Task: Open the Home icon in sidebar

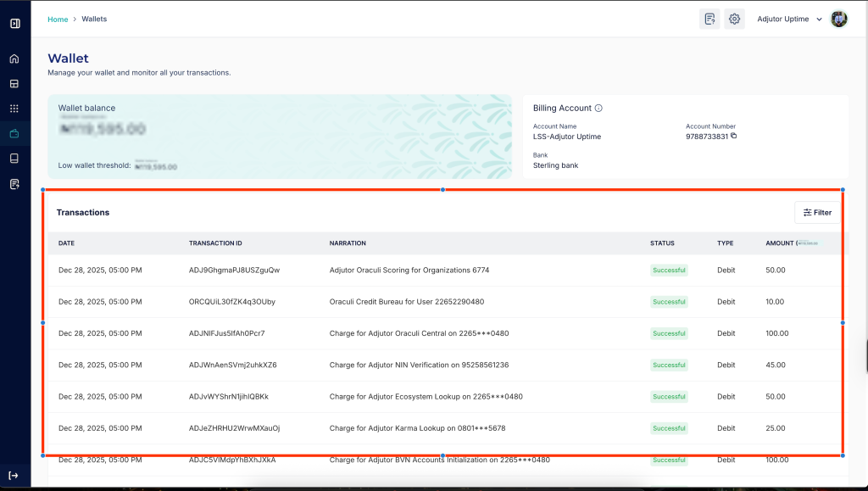Action: (14, 59)
